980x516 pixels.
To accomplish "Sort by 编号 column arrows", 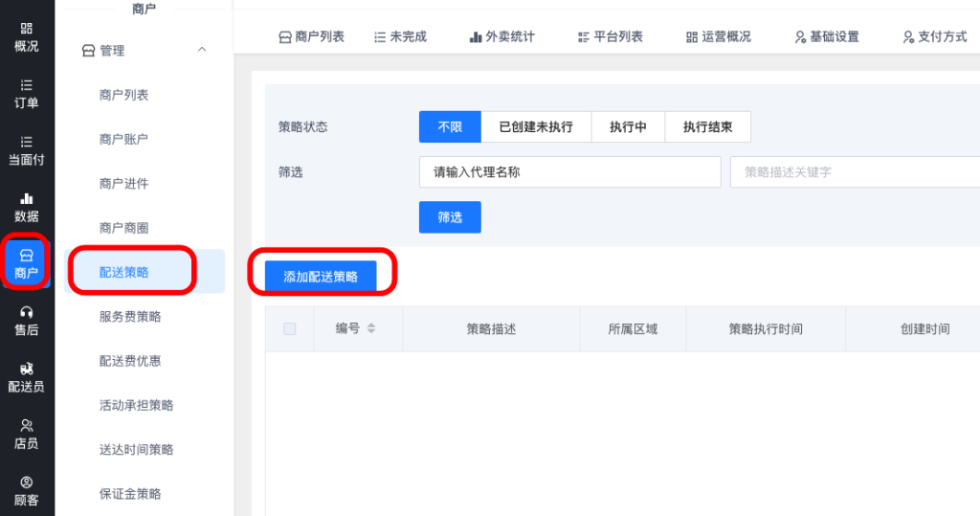I will 371,329.
